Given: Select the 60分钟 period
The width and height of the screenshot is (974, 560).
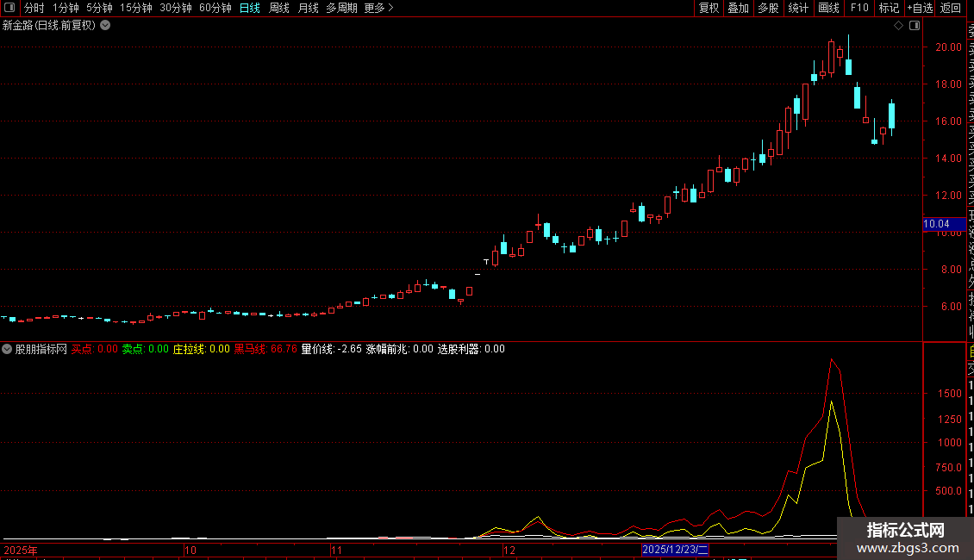Looking at the screenshot, I should click(x=215, y=8).
